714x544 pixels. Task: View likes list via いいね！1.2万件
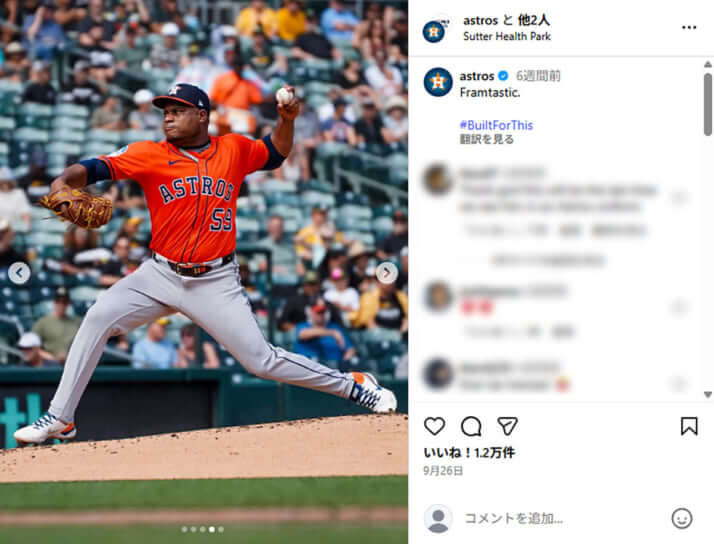[469, 452]
